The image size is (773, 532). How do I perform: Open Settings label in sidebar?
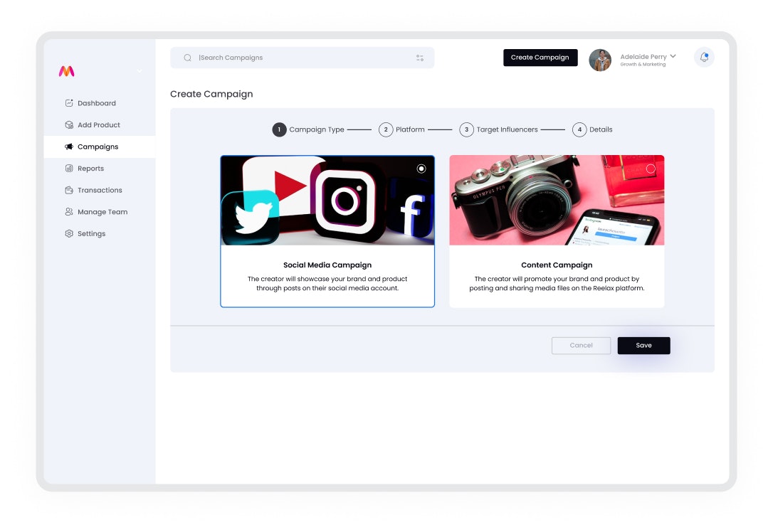[91, 233]
